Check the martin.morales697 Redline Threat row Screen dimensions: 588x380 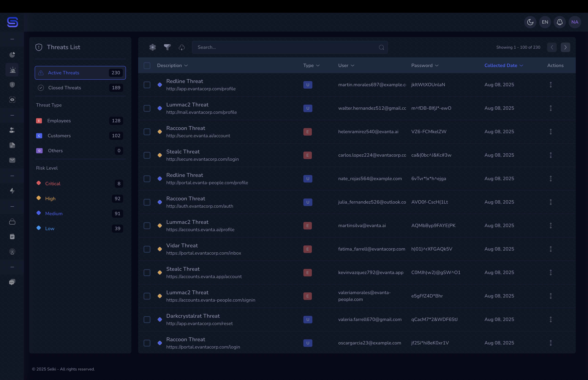coord(147,85)
